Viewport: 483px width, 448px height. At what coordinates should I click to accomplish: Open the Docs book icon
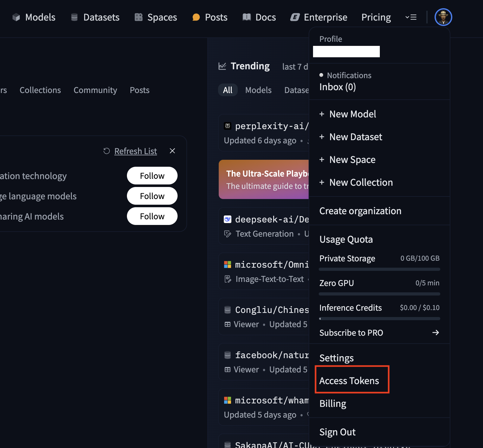click(x=247, y=17)
